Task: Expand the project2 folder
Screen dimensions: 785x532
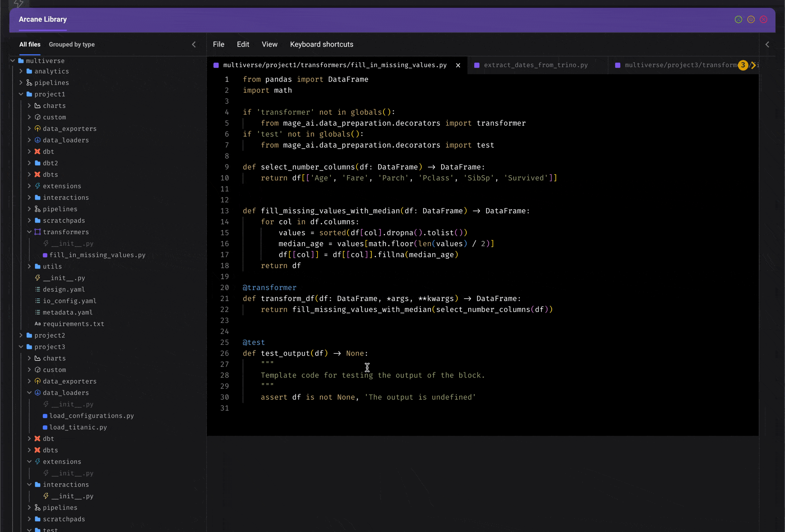Action: click(21, 335)
